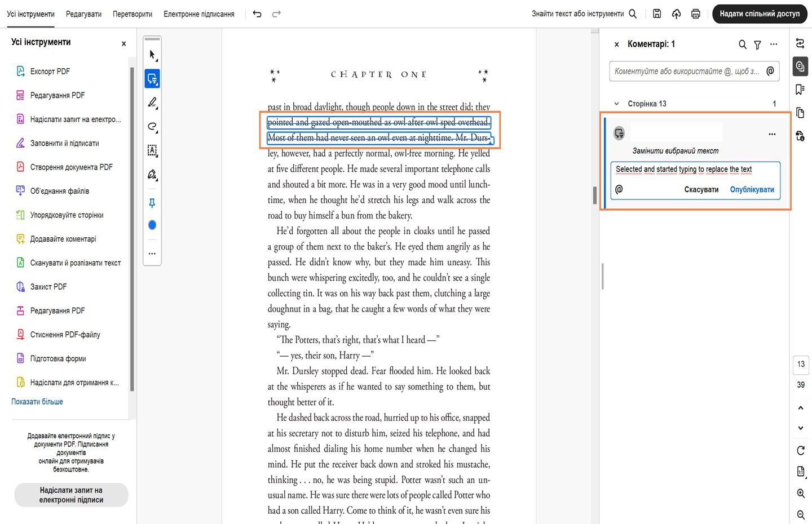Select the text box tool

tap(152, 150)
